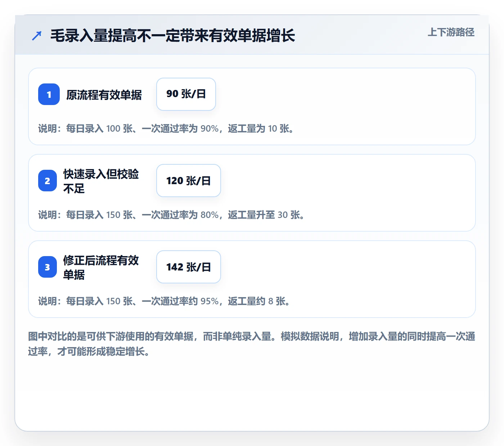Select the 修正后流程有效单据 label

point(101,267)
